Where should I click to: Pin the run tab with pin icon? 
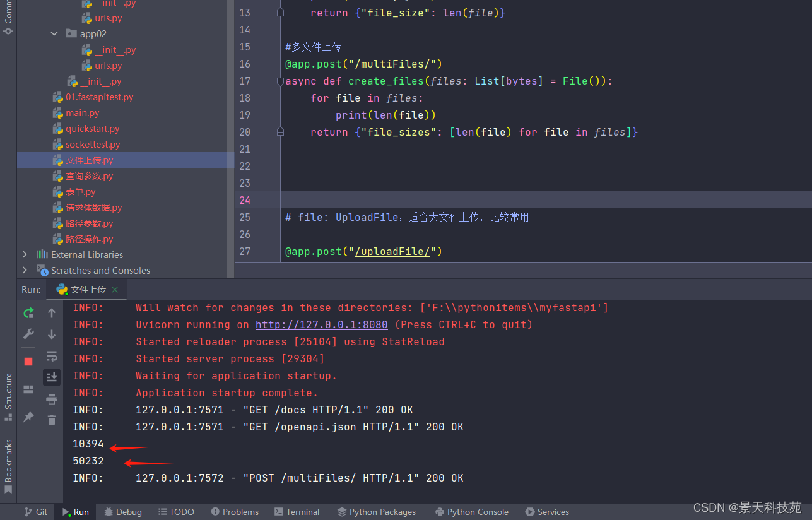coord(28,417)
